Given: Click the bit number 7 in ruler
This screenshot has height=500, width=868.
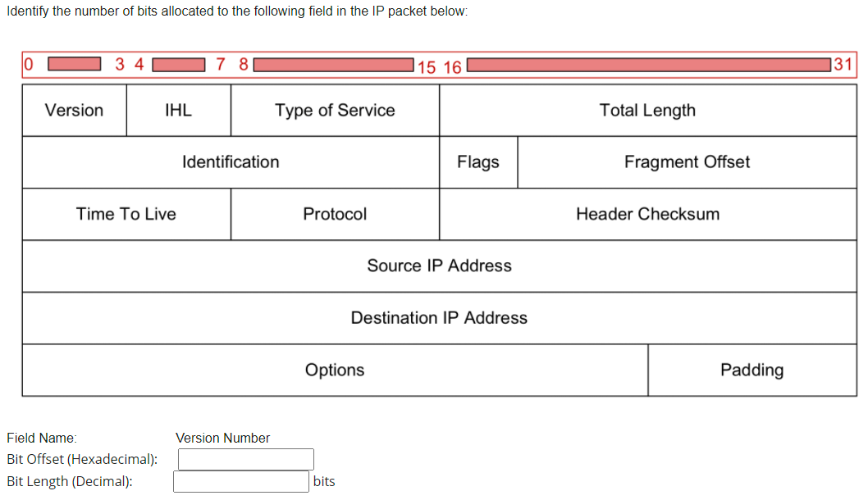Looking at the screenshot, I should coord(221,64).
